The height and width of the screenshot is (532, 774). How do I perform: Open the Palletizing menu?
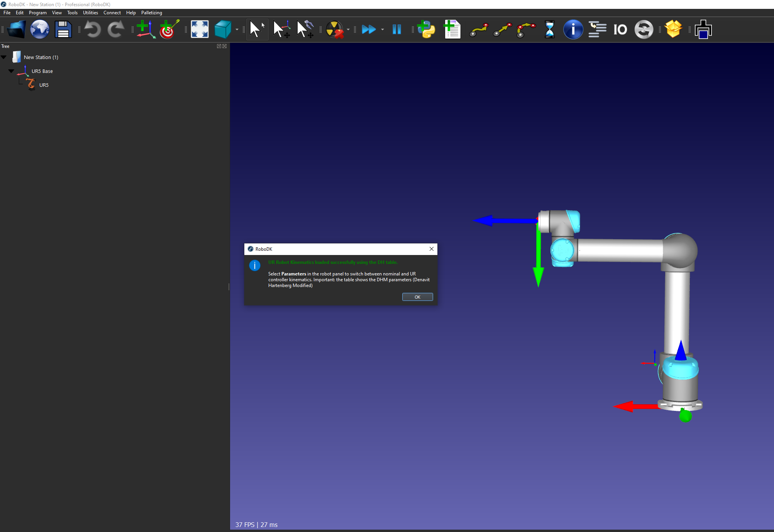coord(151,13)
